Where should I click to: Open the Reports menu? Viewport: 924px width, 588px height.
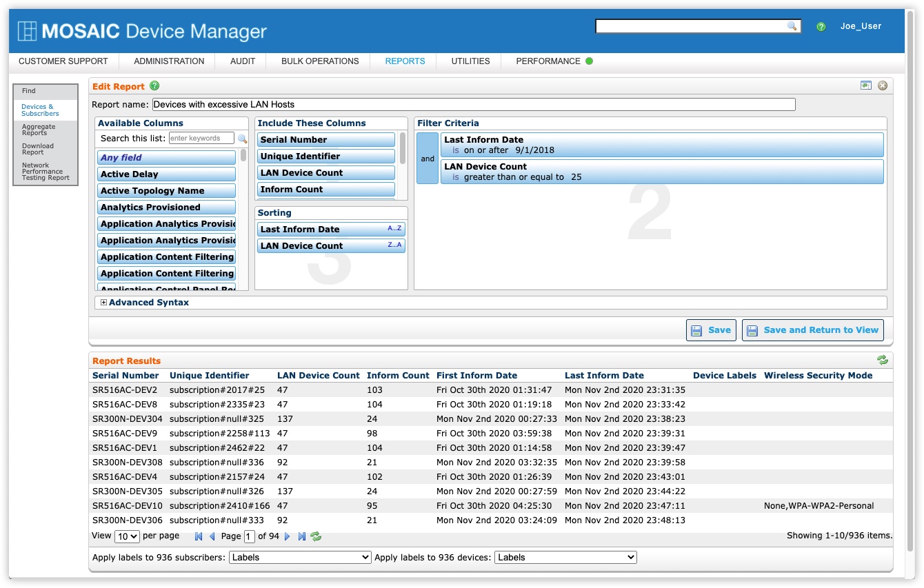(x=405, y=61)
